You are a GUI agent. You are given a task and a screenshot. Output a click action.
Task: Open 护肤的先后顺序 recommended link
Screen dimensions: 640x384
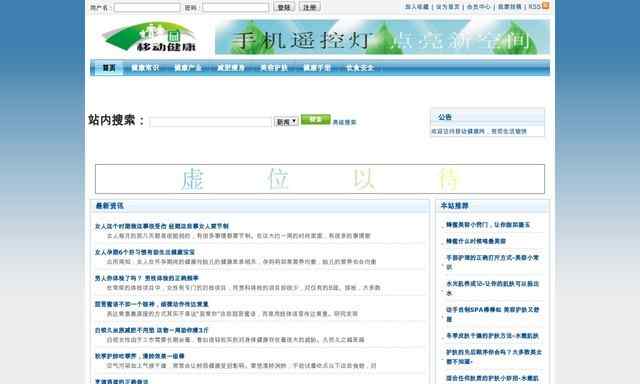[x=493, y=357]
